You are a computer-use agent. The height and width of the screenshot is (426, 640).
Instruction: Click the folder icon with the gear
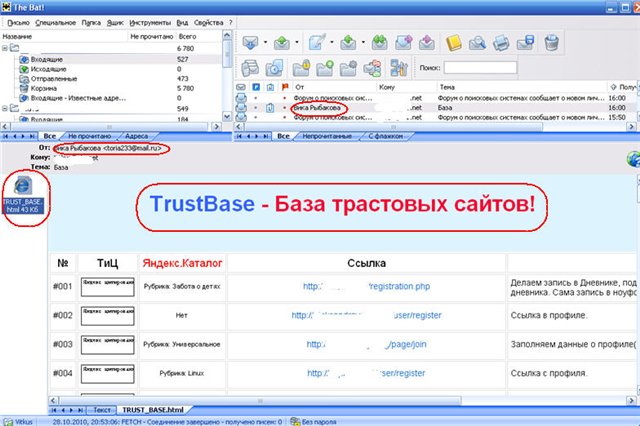pyautogui.click(x=348, y=68)
